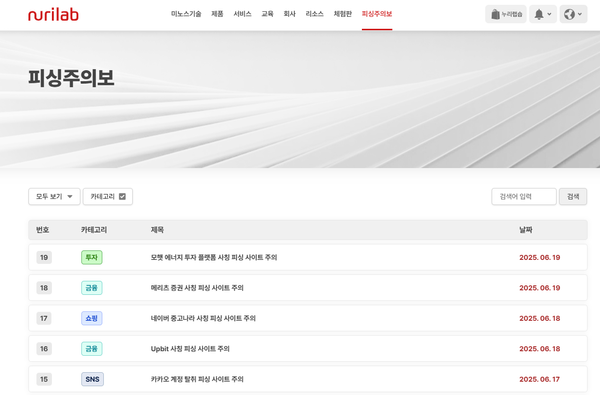Click the 쇼핑 category tag
This screenshot has height=395, width=600.
coord(92,318)
